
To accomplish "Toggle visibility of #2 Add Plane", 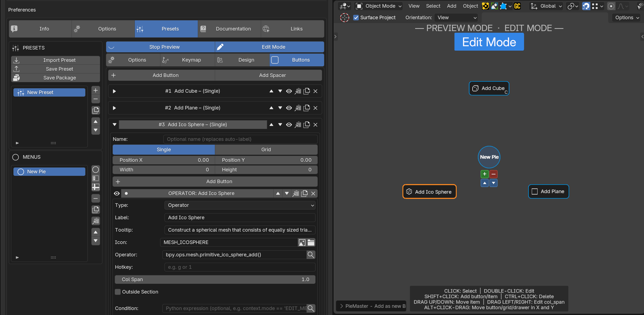I will 289,108.
